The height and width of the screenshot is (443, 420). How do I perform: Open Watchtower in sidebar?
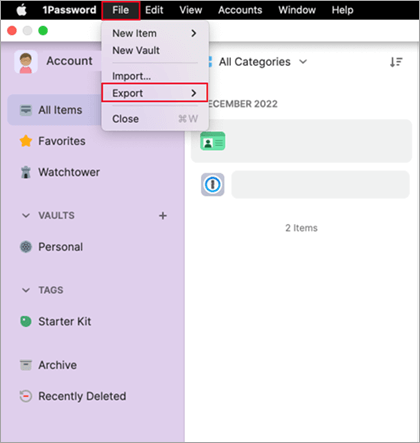[69, 172]
